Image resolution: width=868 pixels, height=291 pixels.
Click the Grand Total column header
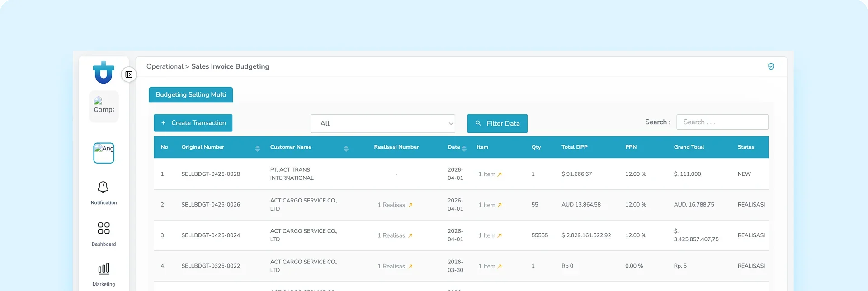click(x=689, y=147)
